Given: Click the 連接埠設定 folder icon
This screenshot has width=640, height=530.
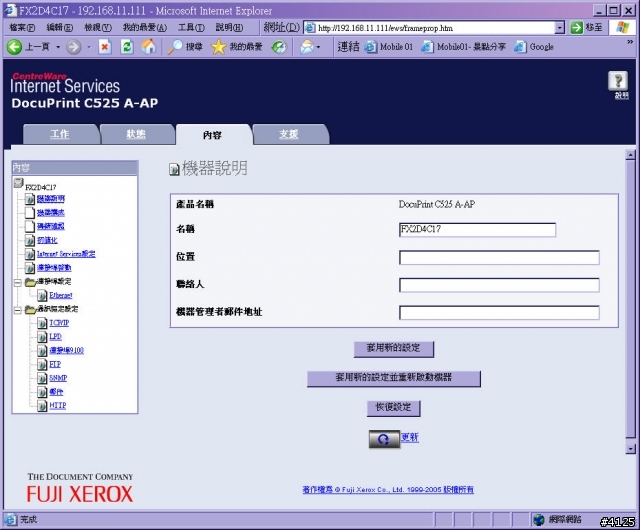Looking at the screenshot, I should click(x=31, y=282).
